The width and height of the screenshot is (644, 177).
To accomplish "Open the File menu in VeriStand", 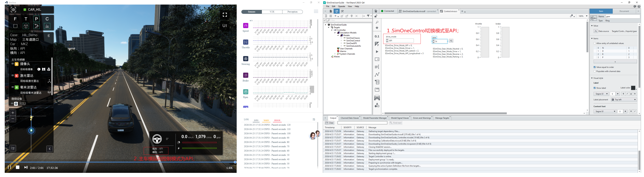I will [328, 6].
